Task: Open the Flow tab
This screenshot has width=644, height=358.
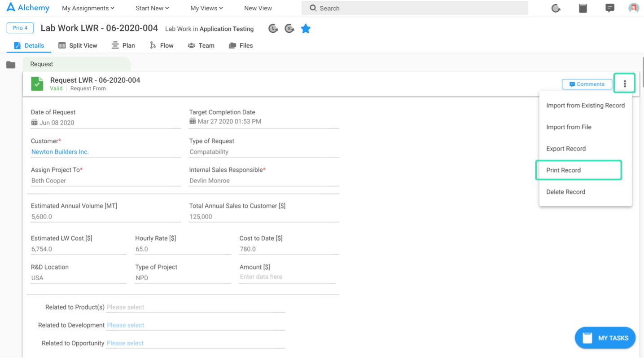Action: click(x=162, y=45)
